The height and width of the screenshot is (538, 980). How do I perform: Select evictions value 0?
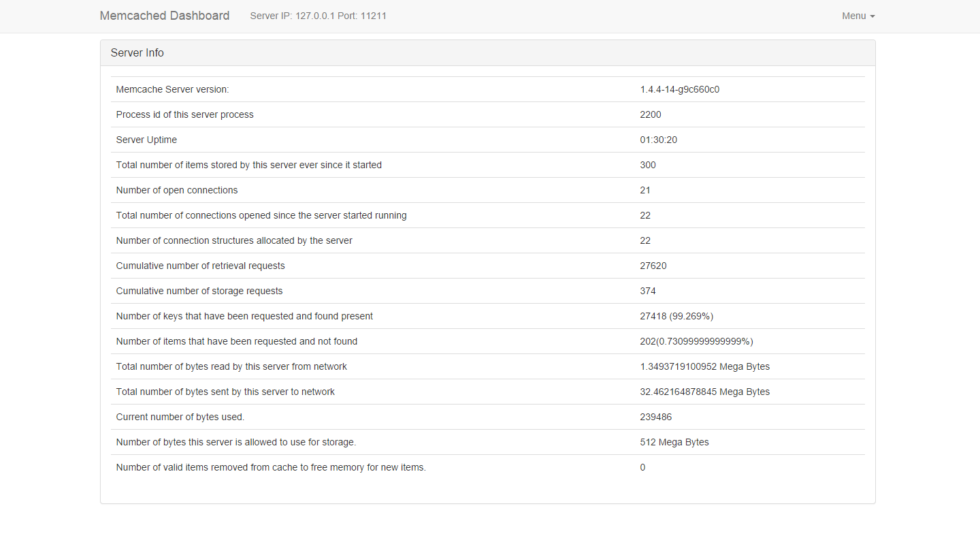tap(642, 467)
